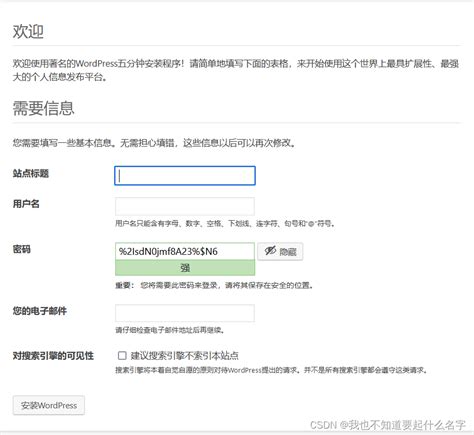Click the 欢迎 heading
This screenshot has height=435, width=474.
pos(28,31)
